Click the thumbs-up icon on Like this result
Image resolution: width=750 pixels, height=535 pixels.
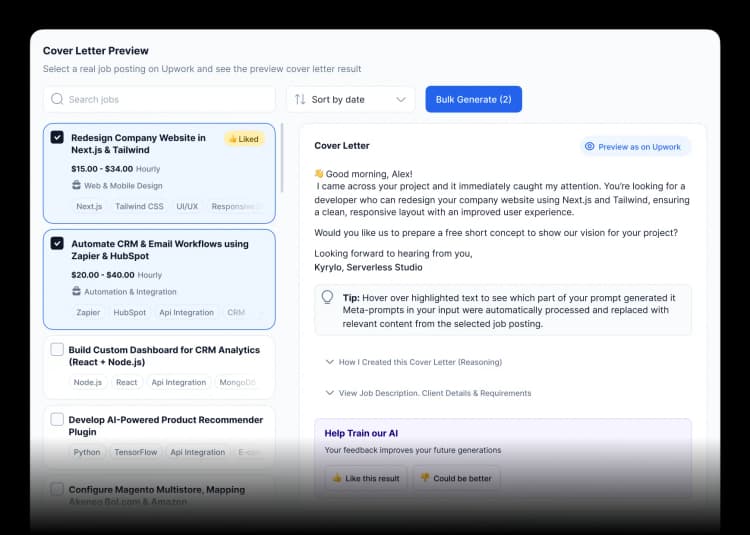tap(337, 478)
